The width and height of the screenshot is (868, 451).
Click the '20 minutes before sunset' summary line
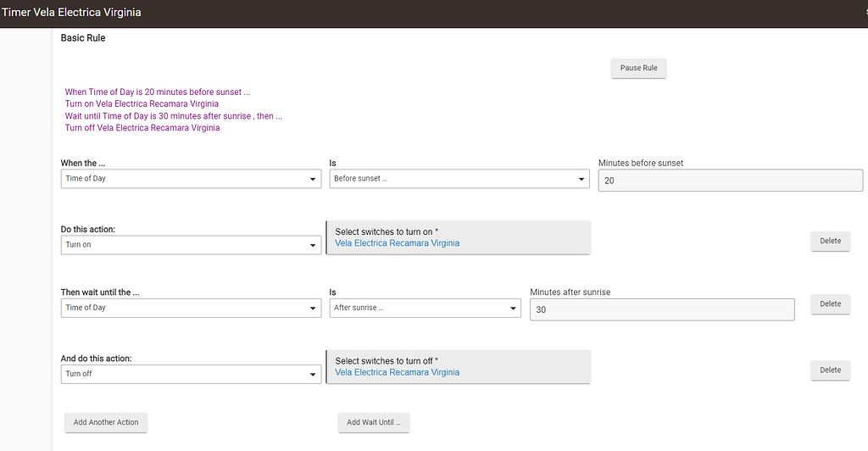(x=158, y=92)
